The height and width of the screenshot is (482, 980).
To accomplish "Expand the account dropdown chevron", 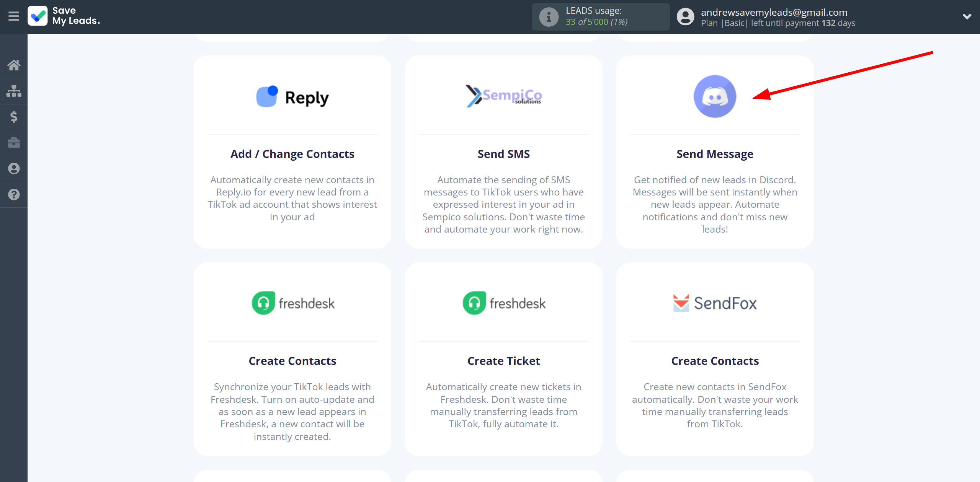I will pos(967,16).
